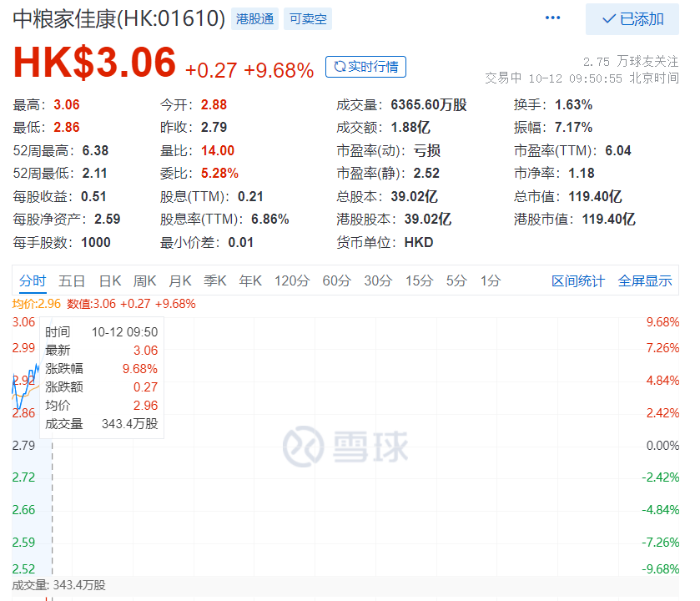
Task: Select the 季K chart tab
Action: (215, 280)
